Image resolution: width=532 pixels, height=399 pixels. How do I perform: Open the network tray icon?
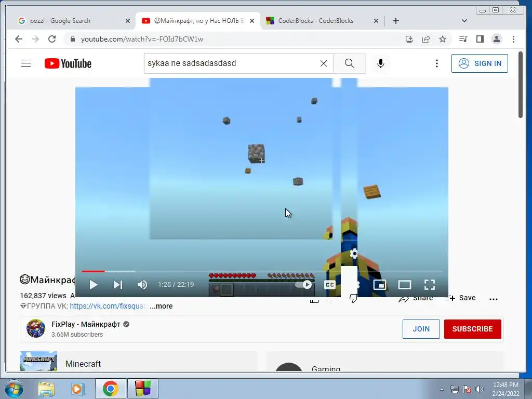(x=454, y=389)
